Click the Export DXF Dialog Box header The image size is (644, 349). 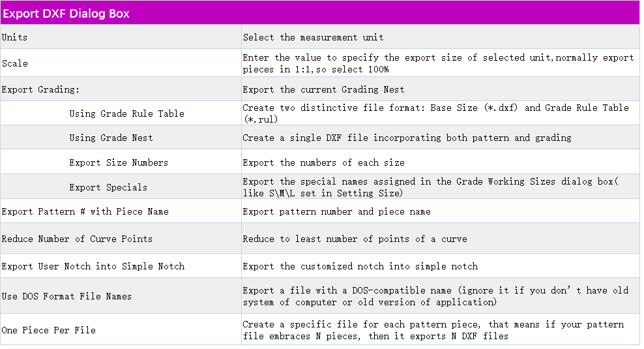(66, 13)
